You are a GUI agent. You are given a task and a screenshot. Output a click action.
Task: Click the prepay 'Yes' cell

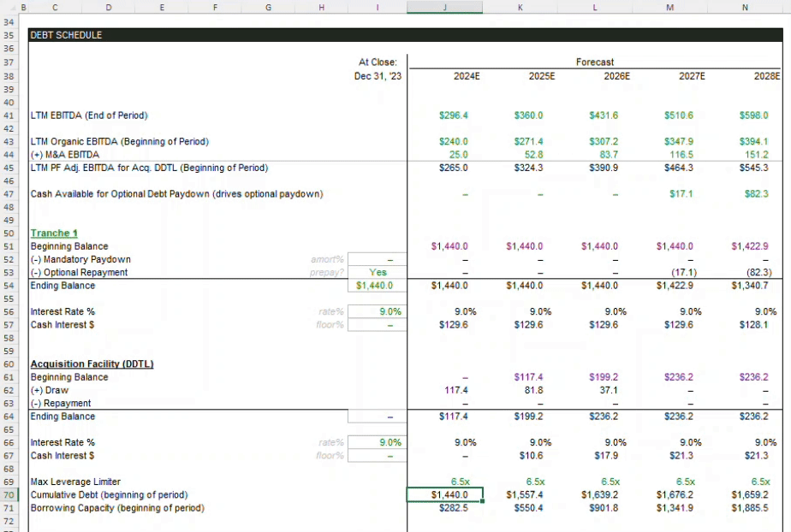click(377, 273)
